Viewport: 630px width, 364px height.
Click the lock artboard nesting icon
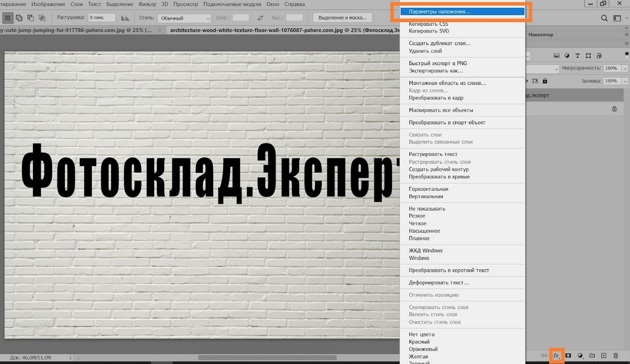[535, 81]
